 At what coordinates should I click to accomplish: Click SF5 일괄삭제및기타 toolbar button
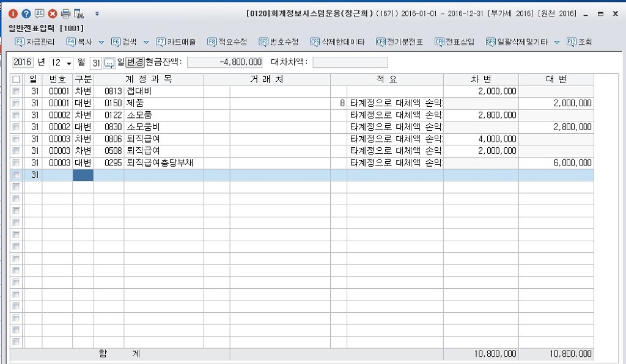[x=517, y=42]
